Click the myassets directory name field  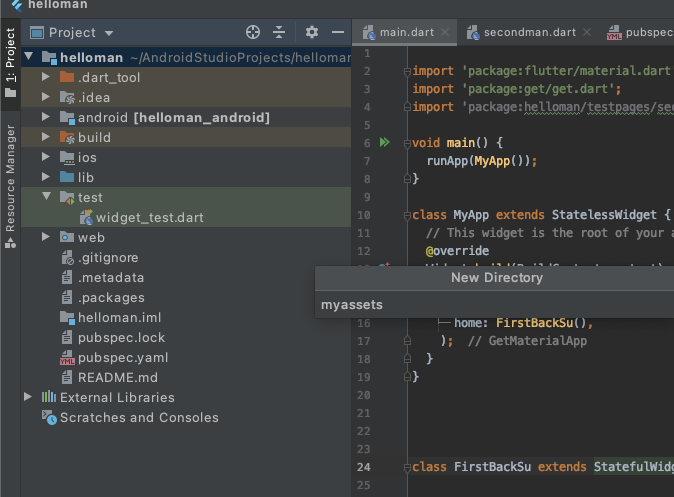point(494,304)
